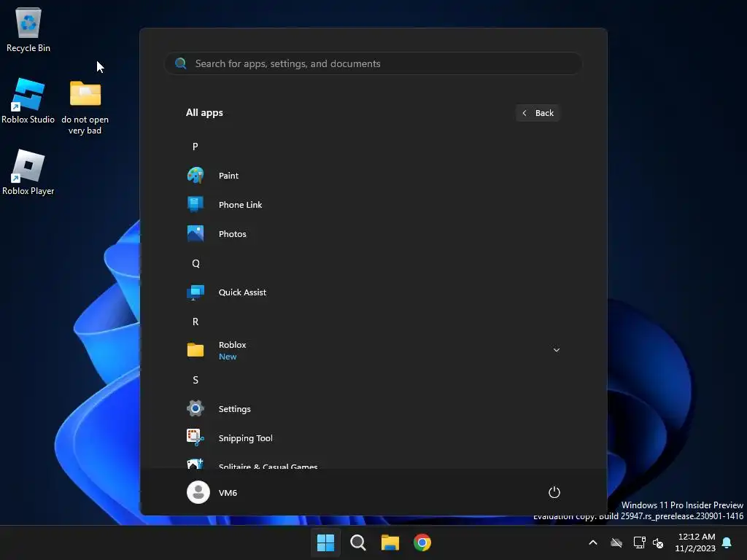Viewport: 747px width, 560px height.
Task: Select the Recycle Bin desktop icon
Action: coord(28,29)
